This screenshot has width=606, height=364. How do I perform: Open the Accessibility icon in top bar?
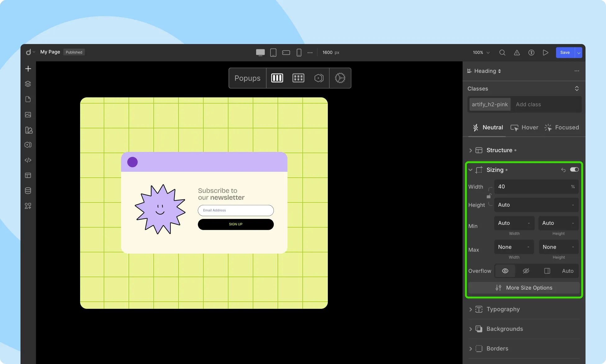click(531, 52)
